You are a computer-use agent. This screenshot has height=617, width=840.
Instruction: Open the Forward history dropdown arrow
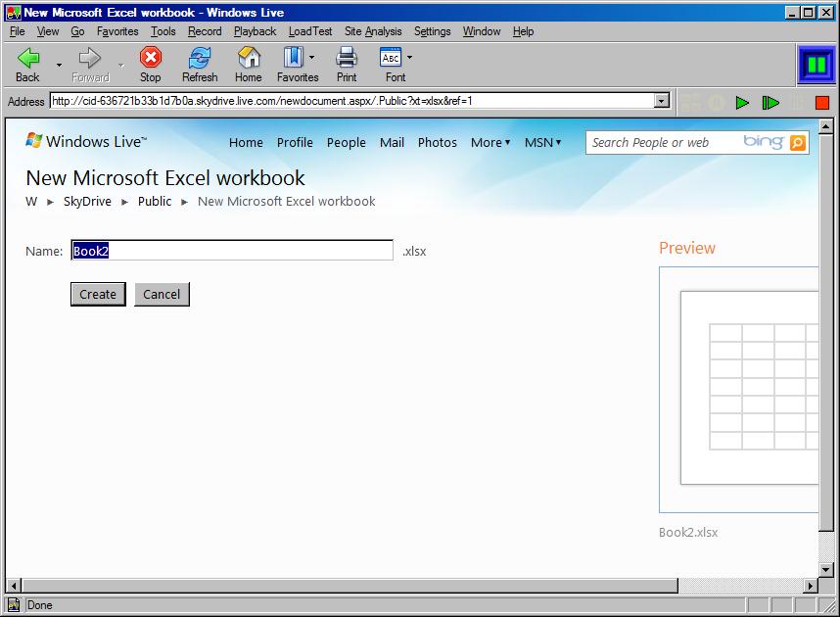click(121, 65)
